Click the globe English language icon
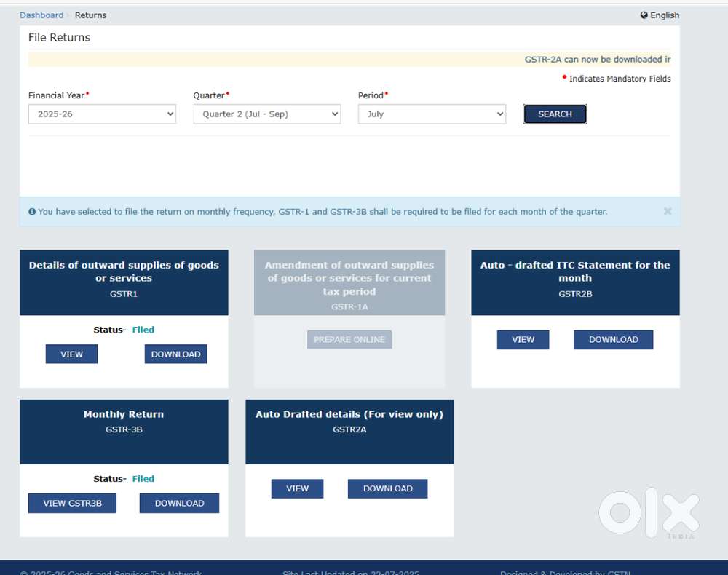Image resolution: width=728 pixels, height=575 pixels. [x=644, y=15]
